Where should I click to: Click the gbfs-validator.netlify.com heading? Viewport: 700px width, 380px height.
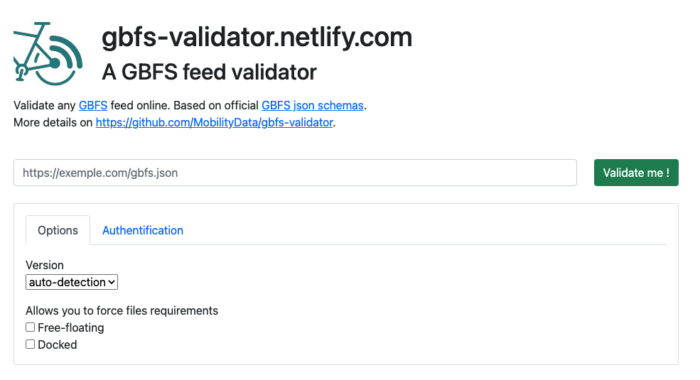pos(257,37)
